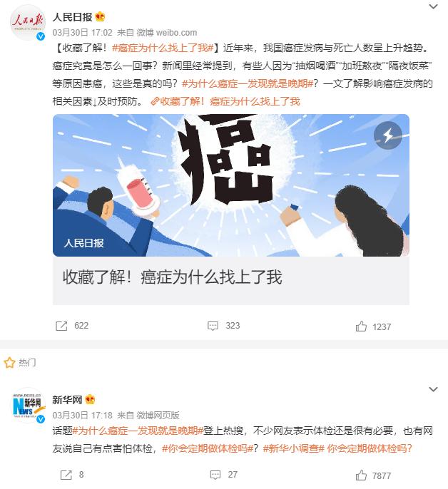Open the weibo.com source link
Image resolution: width=448 pixels, height=489 pixels.
click(x=176, y=33)
